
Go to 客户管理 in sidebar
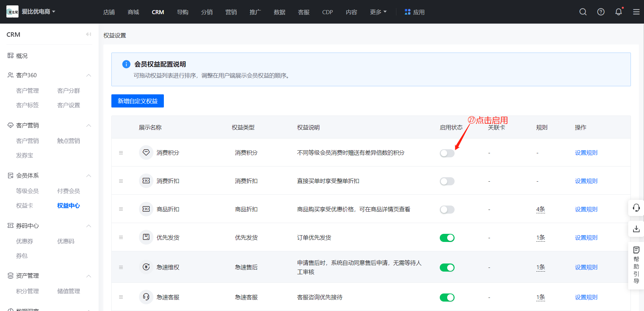[28, 91]
